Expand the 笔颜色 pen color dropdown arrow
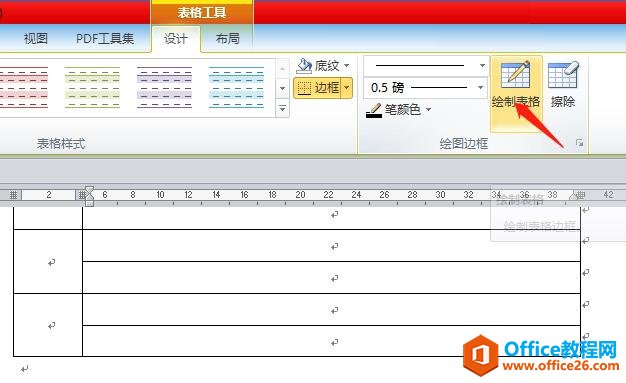 (428, 109)
